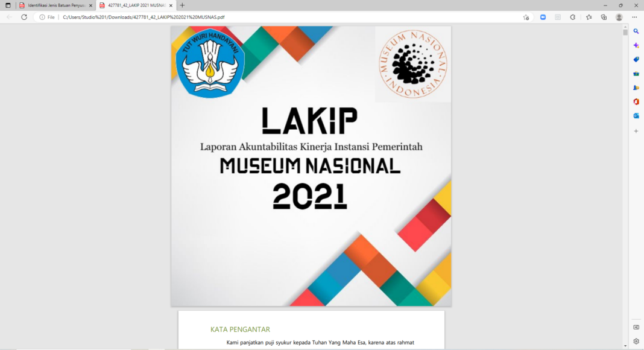Click 'Laporan Akuntabilitas Kinerja Instansi Pemerintah' text

click(x=311, y=147)
